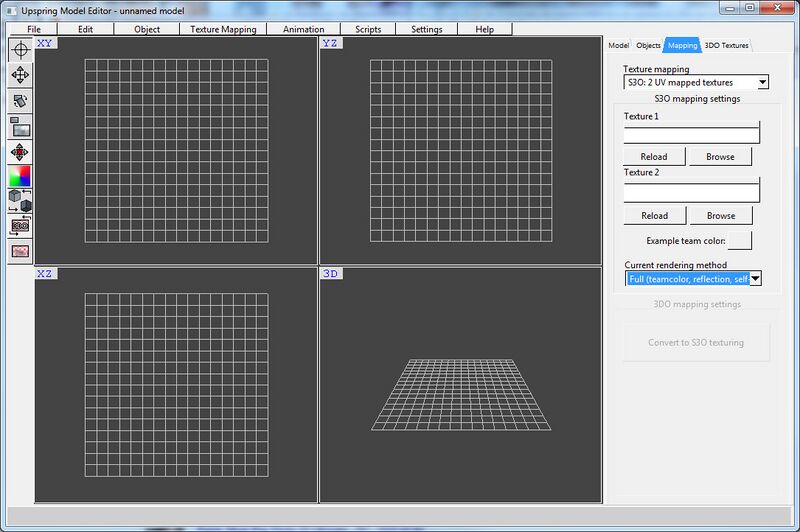This screenshot has width=800, height=532.
Task: Click the two-cubes swap icon
Action: coord(20,200)
